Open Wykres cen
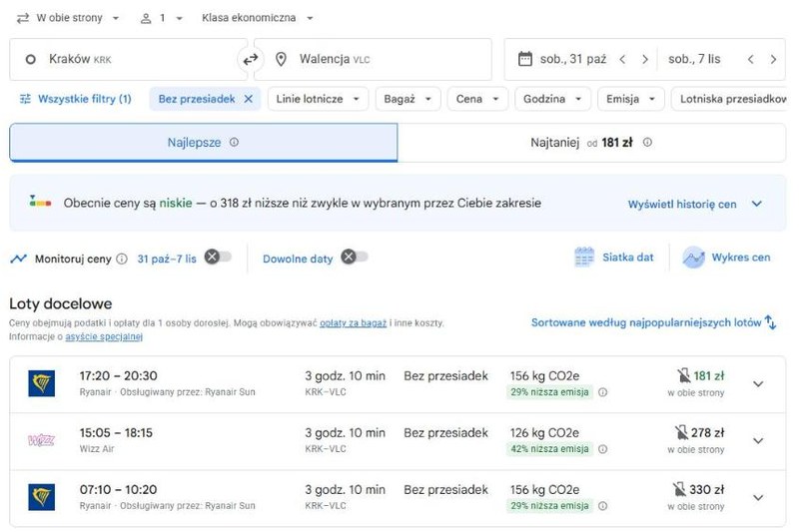This screenshot has width=799, height=532. click(x=727, y=258)
